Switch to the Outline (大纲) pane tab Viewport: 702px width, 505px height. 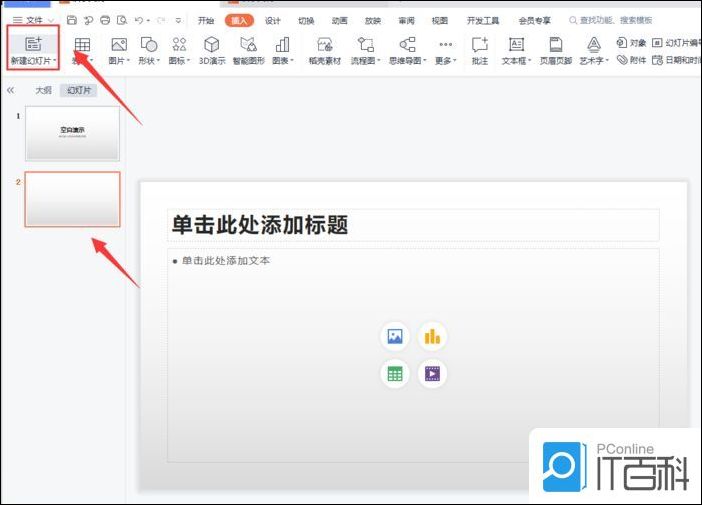(43, 90)
